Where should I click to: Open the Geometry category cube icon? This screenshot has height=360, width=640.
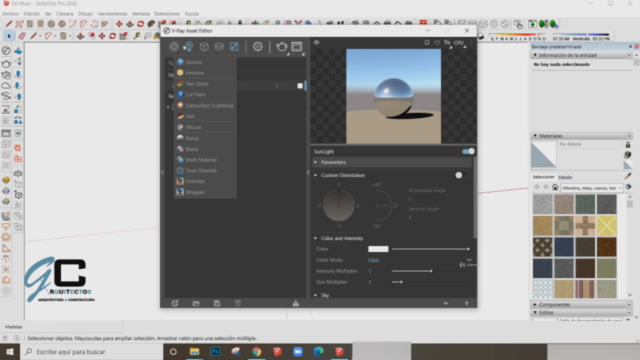coord(204,47)
